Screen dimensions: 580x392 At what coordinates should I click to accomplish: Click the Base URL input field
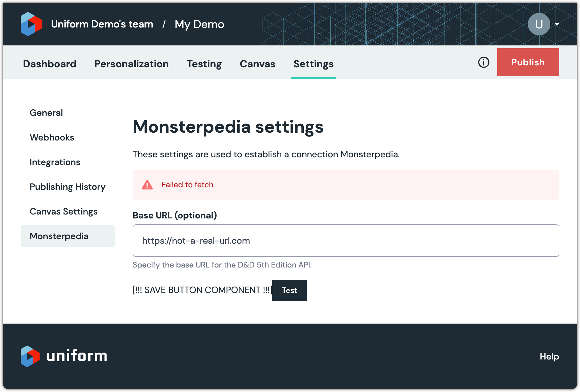click(346, 241)
